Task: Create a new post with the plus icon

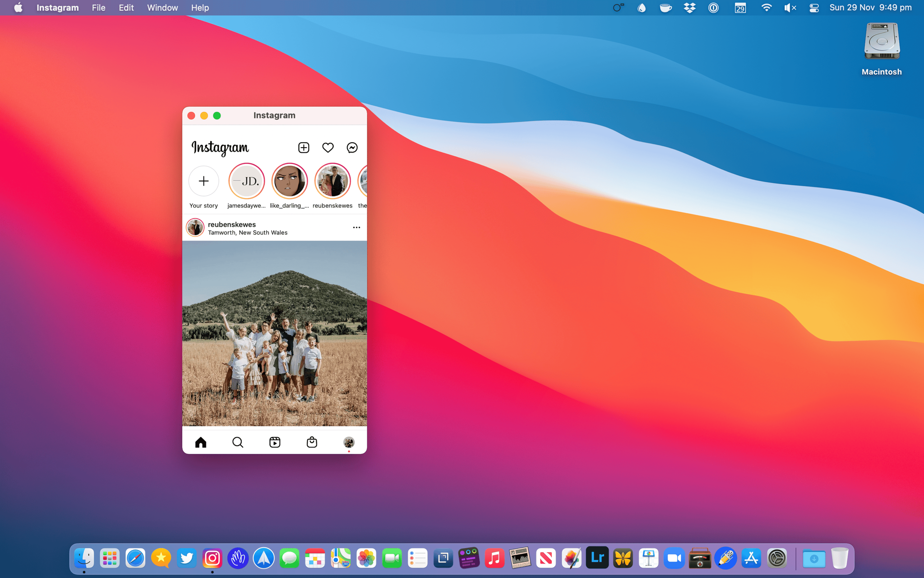Action: click(x=304, y=148)
